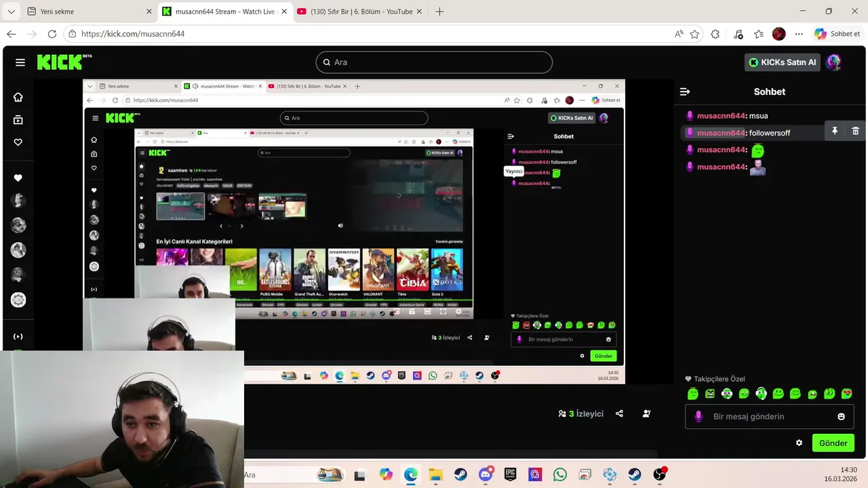Collapse the Sohbet chat panel
Screen dimensions: 868x488
[x=685, y=91]
